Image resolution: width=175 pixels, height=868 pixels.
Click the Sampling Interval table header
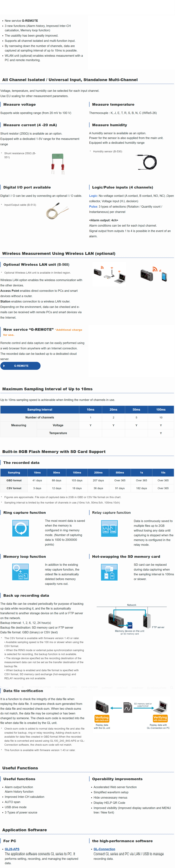[x=40, y=409]
